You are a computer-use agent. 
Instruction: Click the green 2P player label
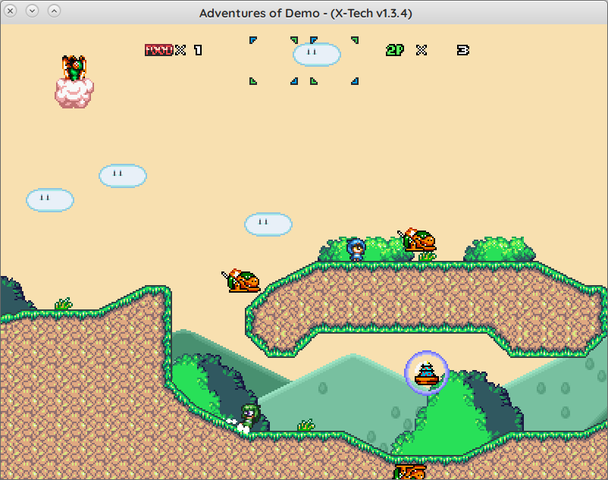click(x=396, y=50)
